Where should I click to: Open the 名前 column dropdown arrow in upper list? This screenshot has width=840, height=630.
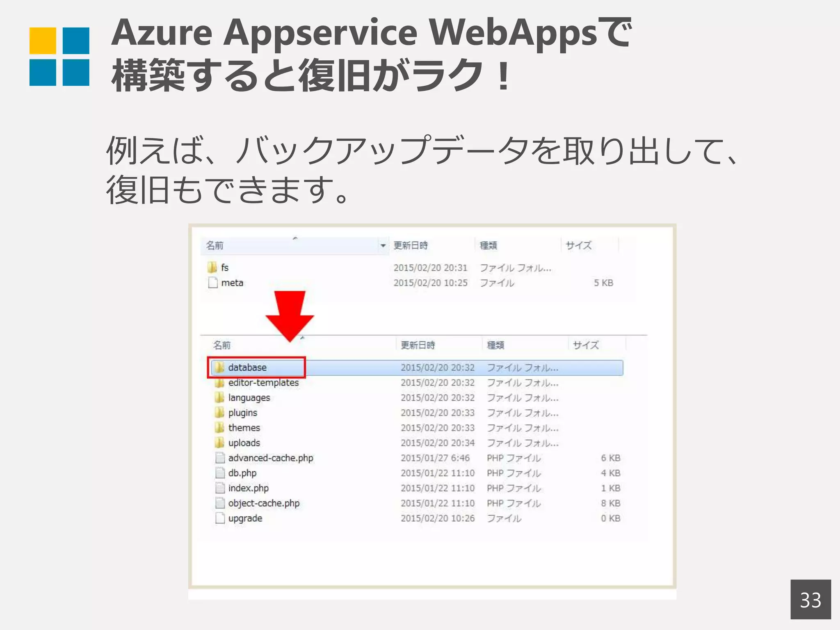coord(383,246)
